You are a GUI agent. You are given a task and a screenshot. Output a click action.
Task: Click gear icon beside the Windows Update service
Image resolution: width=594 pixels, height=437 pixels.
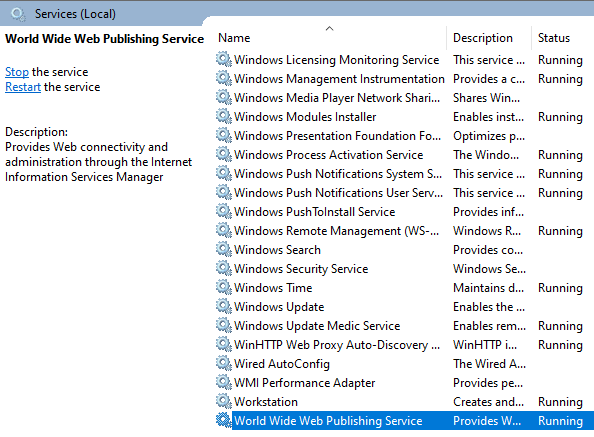pyautogui.click(x=224, y=307)
